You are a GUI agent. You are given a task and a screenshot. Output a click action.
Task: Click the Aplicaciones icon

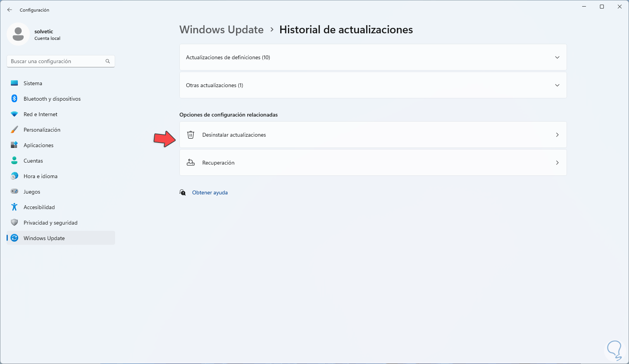tap(14, 145)
